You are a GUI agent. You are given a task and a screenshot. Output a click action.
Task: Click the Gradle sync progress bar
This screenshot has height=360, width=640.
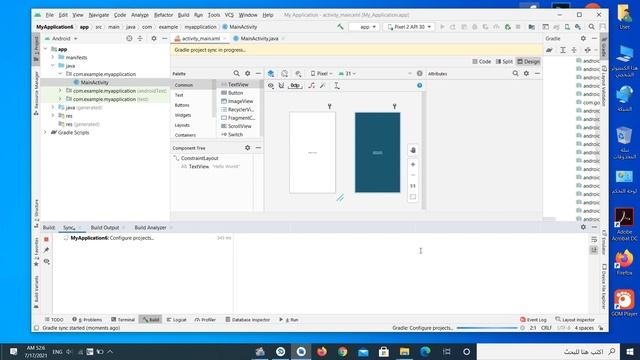click(x=487, y=328)
